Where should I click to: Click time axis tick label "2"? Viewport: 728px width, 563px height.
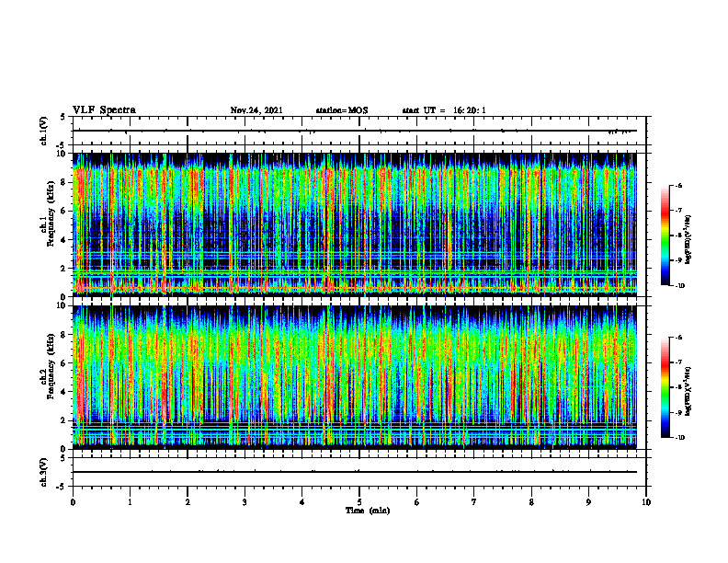188,502
